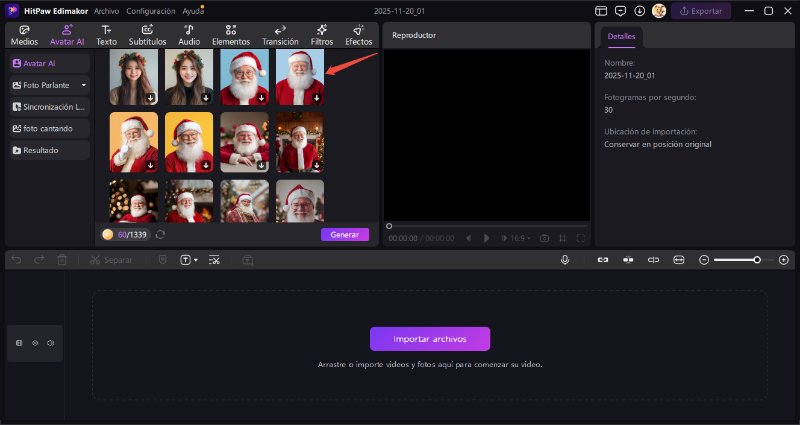The height and width of the screenshot is (425, 800).
Task: Click the user profile avatar
Action: (x=659, y=11)
